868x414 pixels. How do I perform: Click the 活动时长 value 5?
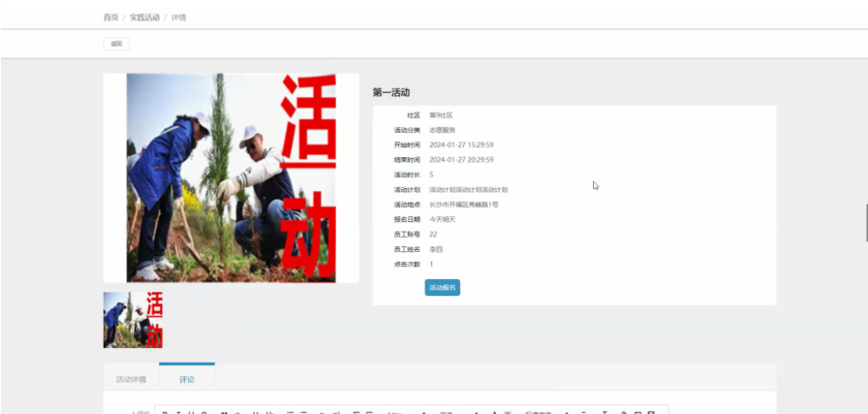point(431,175)
